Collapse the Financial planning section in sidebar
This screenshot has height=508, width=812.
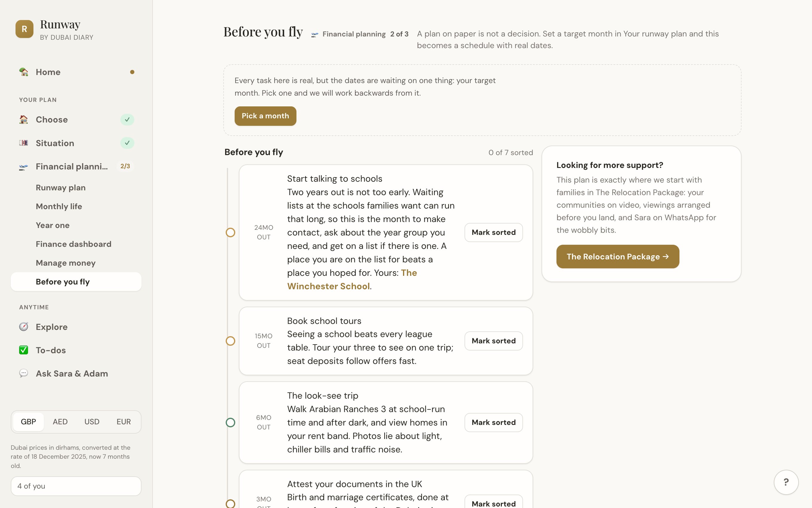76,167
